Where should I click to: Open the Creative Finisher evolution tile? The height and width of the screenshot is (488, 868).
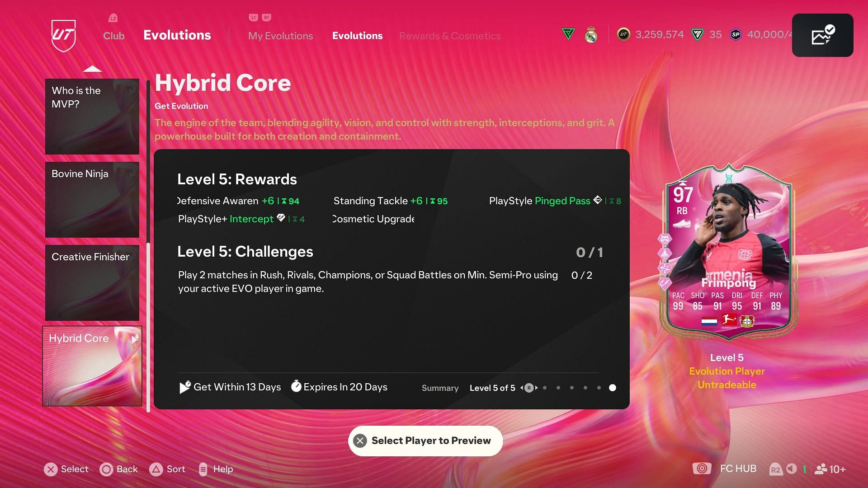(x=92, y=283)
